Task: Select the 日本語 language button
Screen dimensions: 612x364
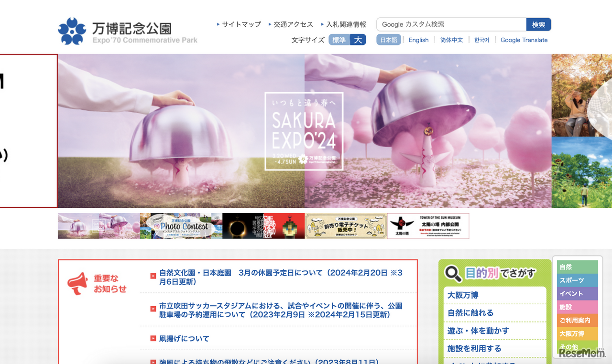Action: coord(389,40)
